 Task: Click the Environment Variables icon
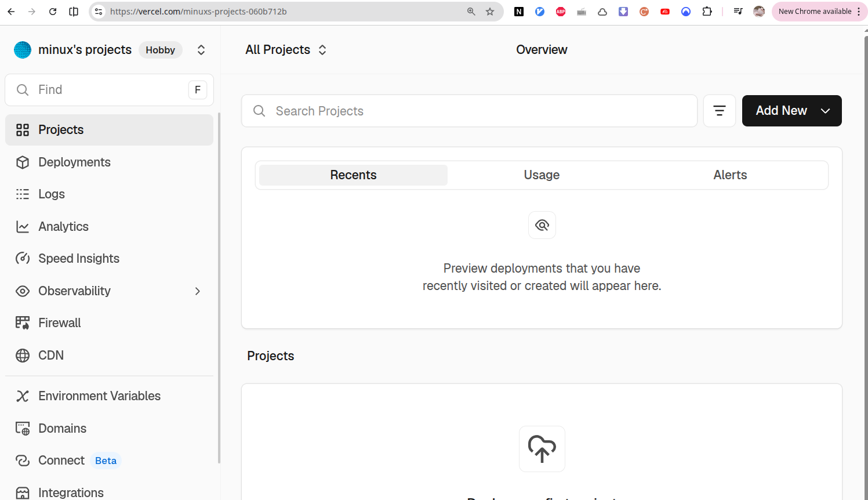23,396
